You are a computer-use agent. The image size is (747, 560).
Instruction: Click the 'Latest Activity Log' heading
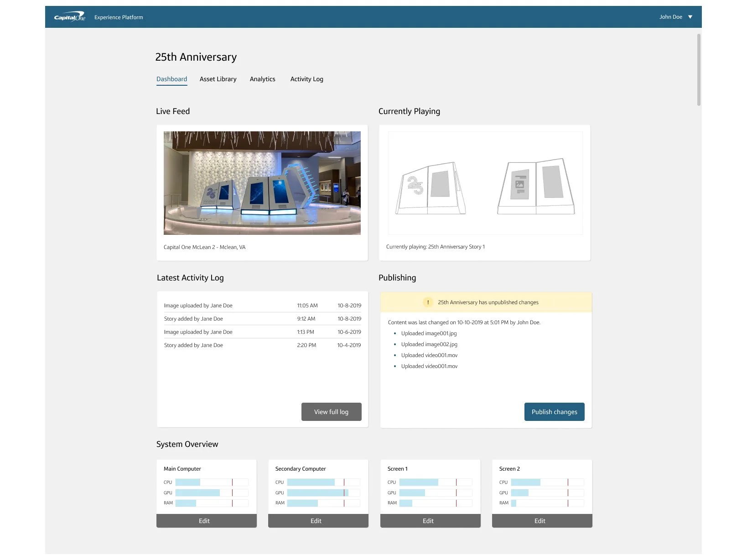click(x=190, y=278)
